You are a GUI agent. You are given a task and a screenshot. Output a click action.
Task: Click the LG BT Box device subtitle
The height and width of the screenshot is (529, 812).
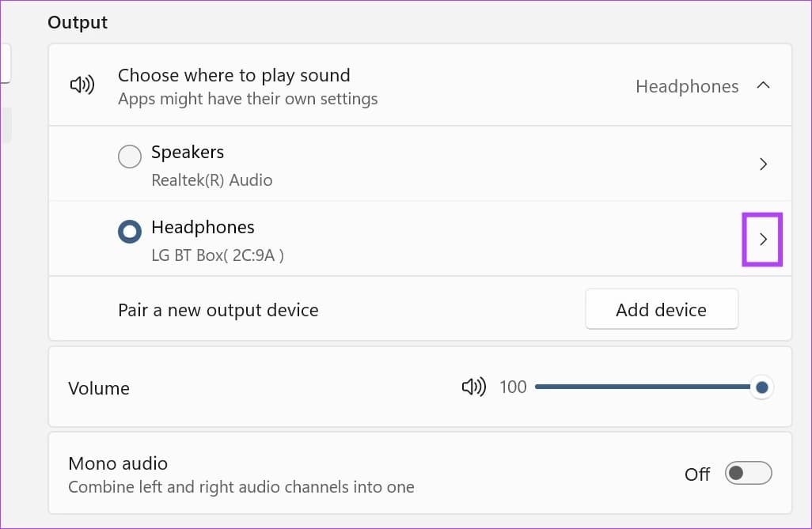tap(217, 255)
